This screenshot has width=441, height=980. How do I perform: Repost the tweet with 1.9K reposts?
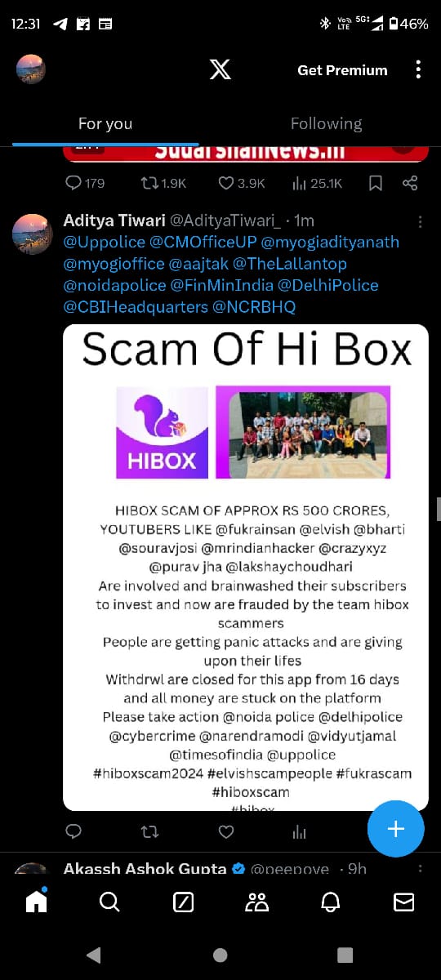(163, 183)
